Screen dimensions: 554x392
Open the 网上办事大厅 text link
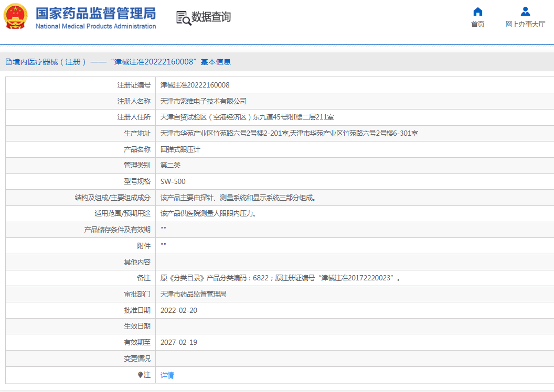pos(525,24)
